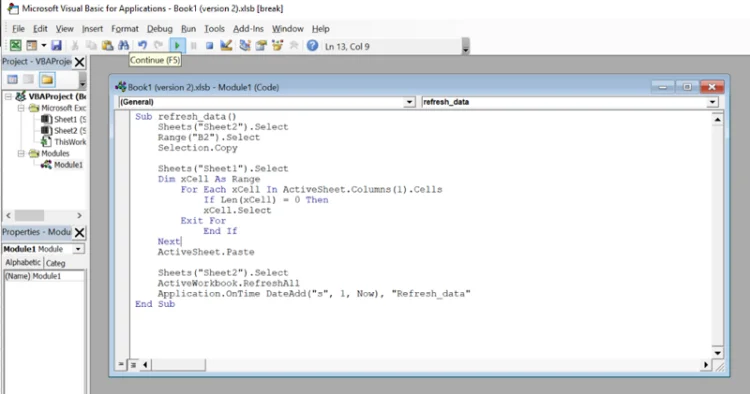
Task: Open Properties Window toolbar icon
Action: pyautogui.click(x=261, y=45)
